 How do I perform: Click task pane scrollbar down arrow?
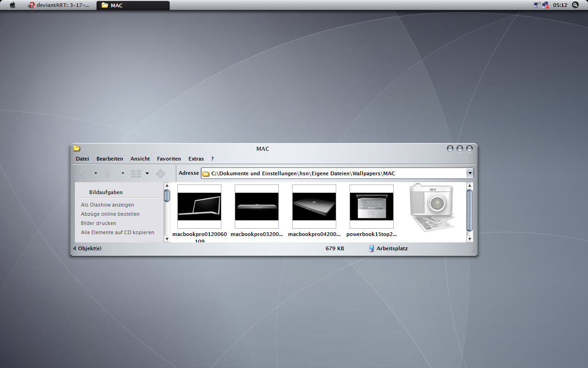pos(167,239)
